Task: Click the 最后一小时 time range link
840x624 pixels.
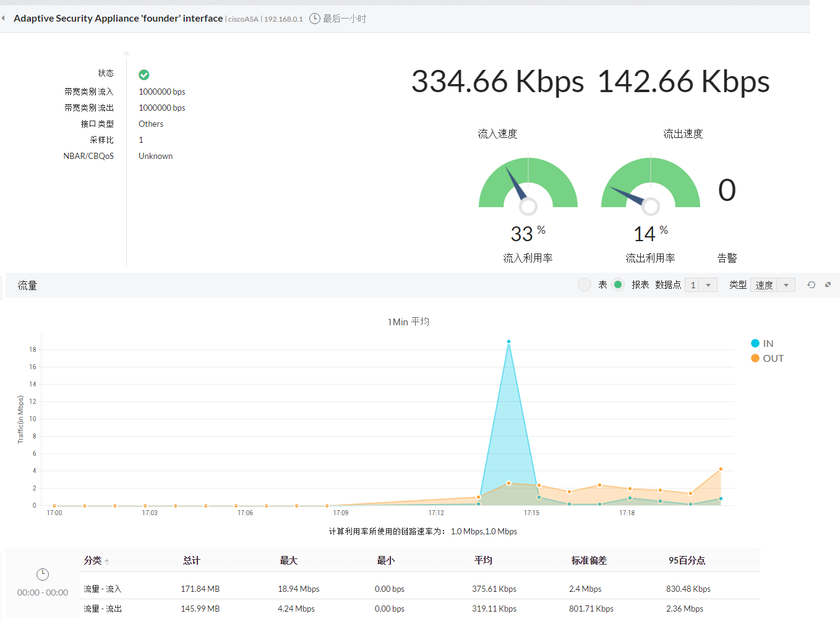Action: 345,19
